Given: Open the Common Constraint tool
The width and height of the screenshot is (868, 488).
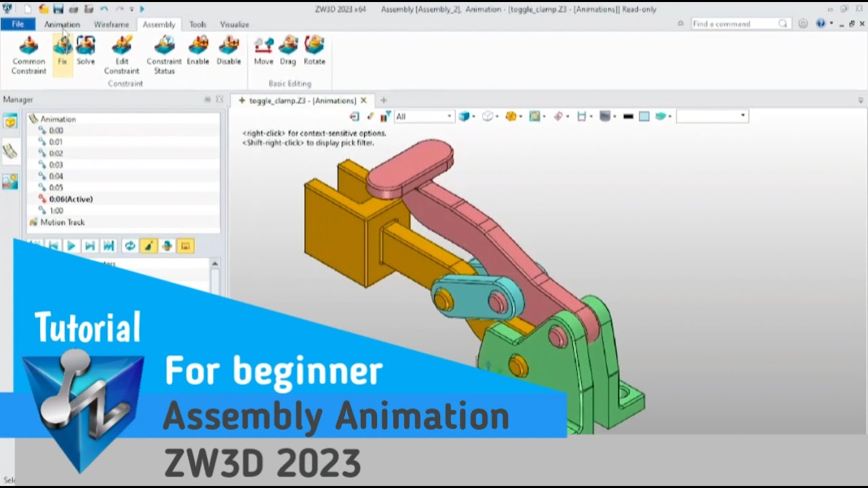Looking at the screenshot, I should [28, 55].
